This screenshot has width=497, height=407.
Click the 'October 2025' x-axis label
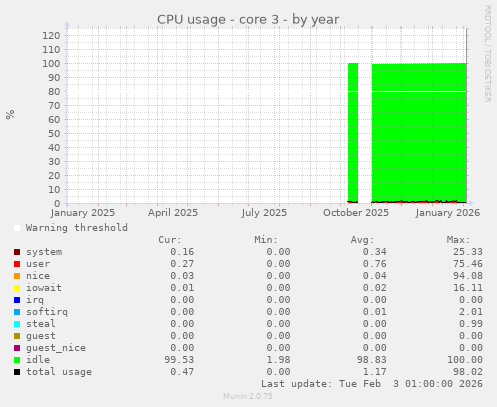pyautogui.click(x=356, y=213)
